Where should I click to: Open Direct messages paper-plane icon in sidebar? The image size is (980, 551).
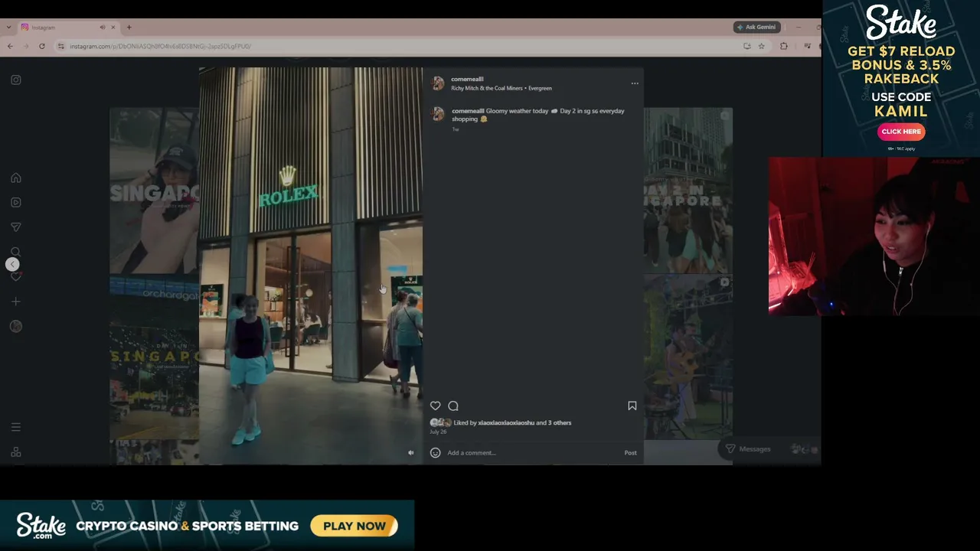[x=16, y=227]
